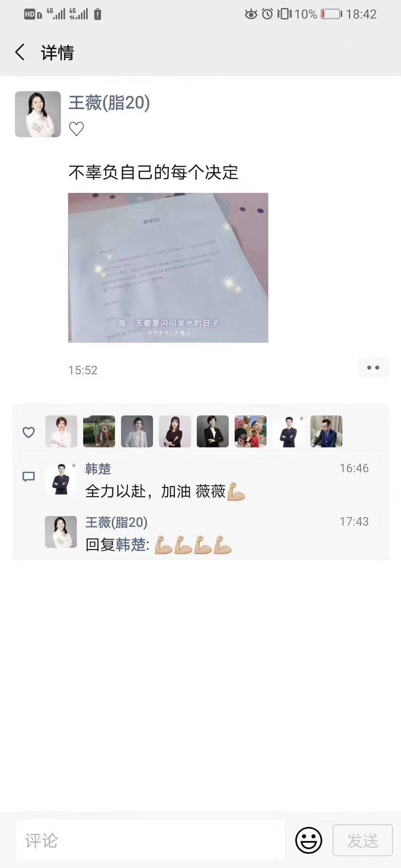Viewport: 401px width, 868px height.
Task: Open the resignation letter photo
Action: pyautogui.click(x=168, y=268)
